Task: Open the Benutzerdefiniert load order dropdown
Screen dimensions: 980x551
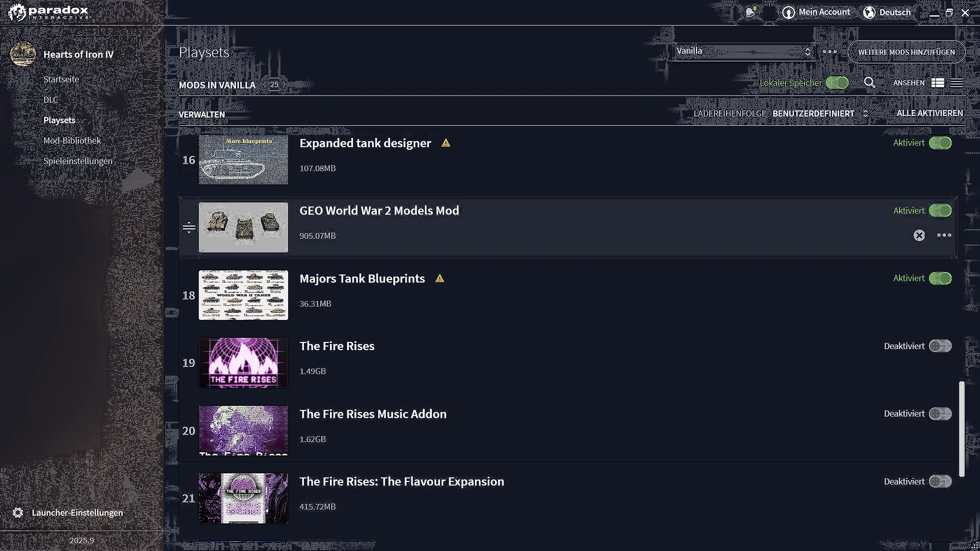Action: (820, 113)
